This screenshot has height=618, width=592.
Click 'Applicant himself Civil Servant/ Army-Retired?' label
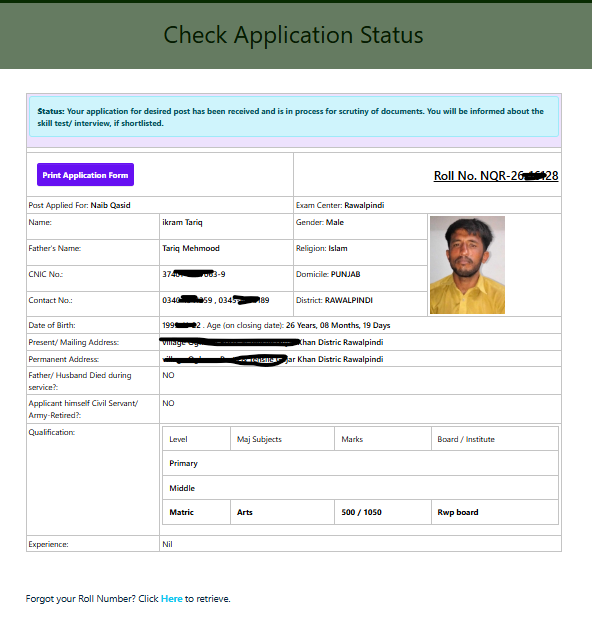coord(83,409)
